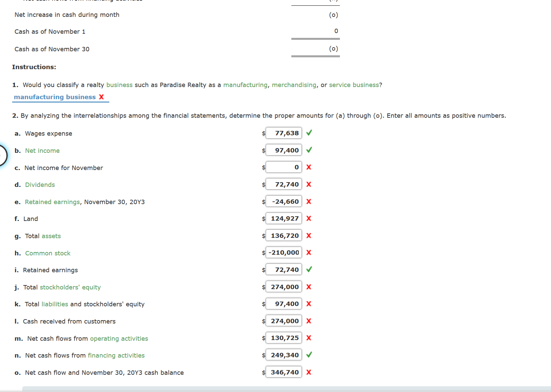551x392 pixels.
Task: Select the Cash received from customers answer box
Action: coord(283,321)
